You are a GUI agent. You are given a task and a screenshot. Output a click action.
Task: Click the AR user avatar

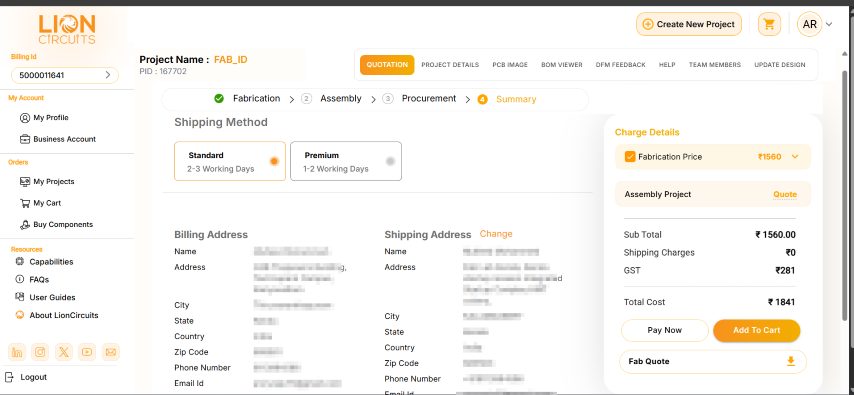coord(809,24)
